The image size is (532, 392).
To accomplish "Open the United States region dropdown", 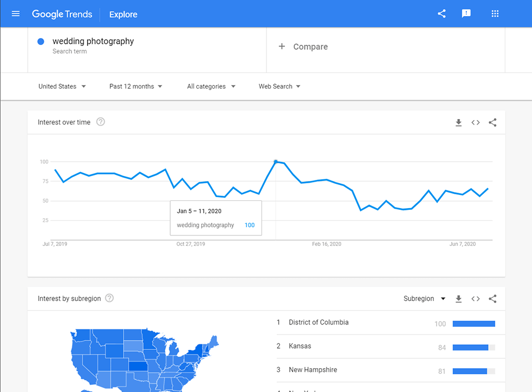I will pos(62,86).
